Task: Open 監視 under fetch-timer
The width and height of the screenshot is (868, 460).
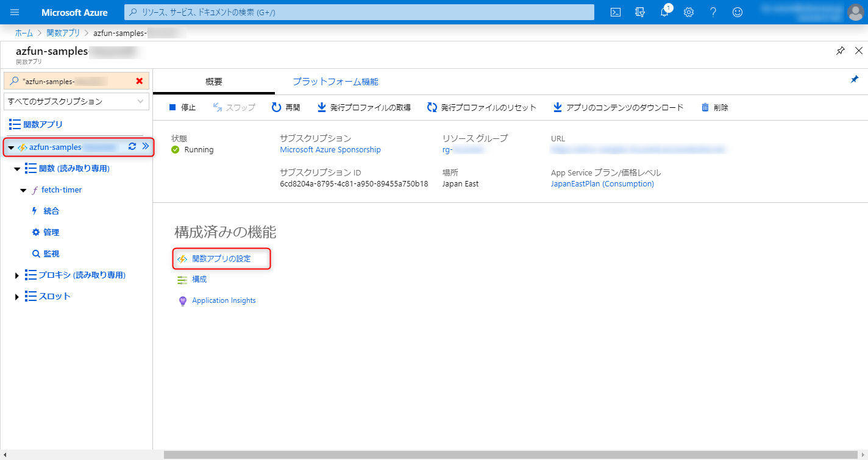Action: 51,253
